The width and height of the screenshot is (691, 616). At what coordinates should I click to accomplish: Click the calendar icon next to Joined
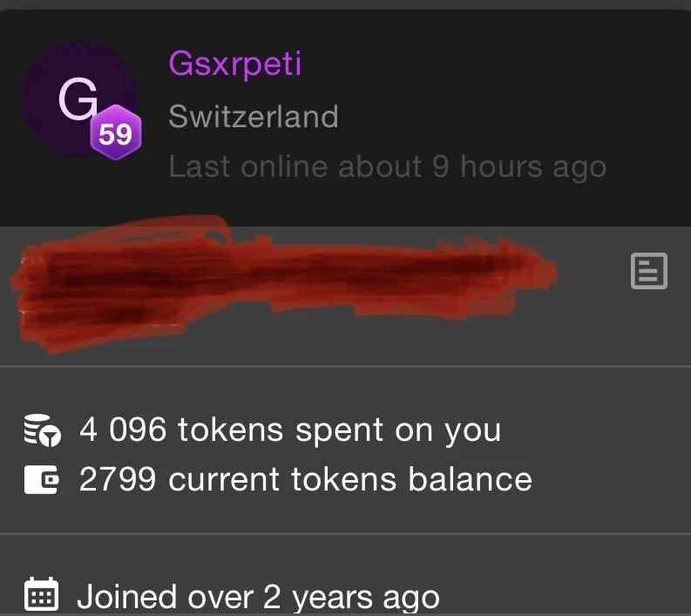pyautogui.click(x=41, y=596)
